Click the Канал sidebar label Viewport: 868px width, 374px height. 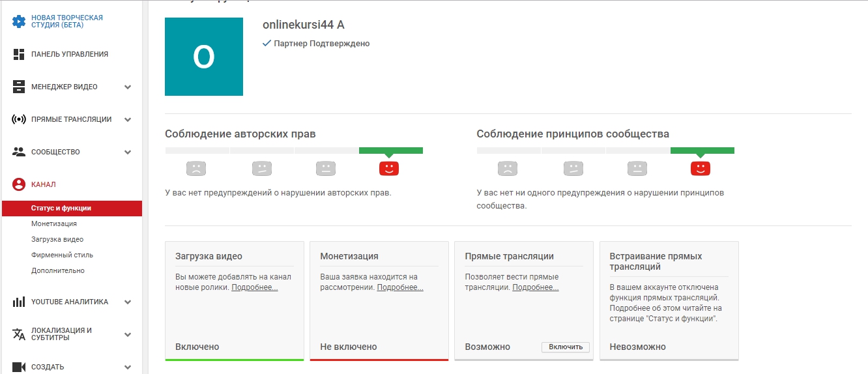(44, 184)
